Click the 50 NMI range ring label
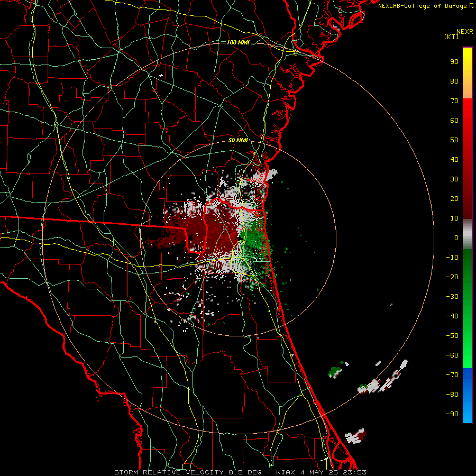This screenshot has width=476, height=476. click(238, 140)
